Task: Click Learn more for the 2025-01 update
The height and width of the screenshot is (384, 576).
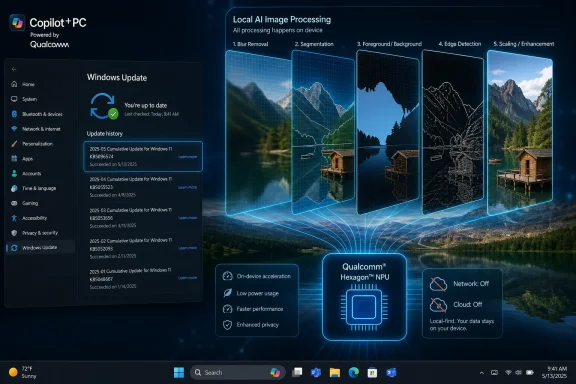Action: 187,278
